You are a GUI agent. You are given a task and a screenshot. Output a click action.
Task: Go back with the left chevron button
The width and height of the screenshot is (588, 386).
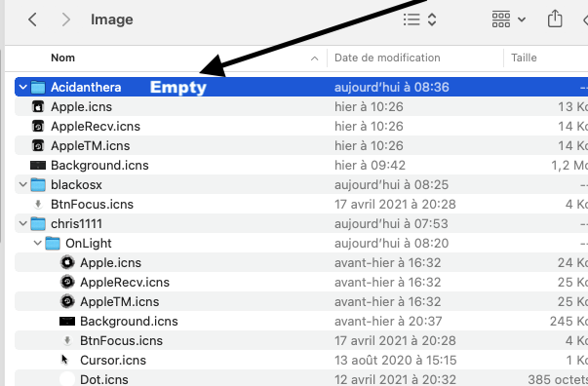(32, 19)
